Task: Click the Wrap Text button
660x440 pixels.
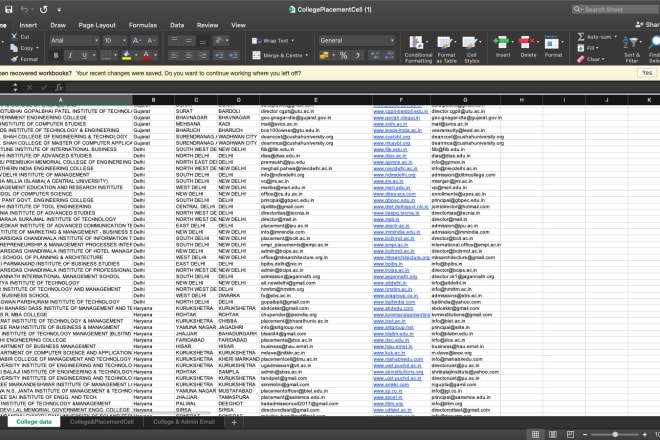Action: point(272,41)
